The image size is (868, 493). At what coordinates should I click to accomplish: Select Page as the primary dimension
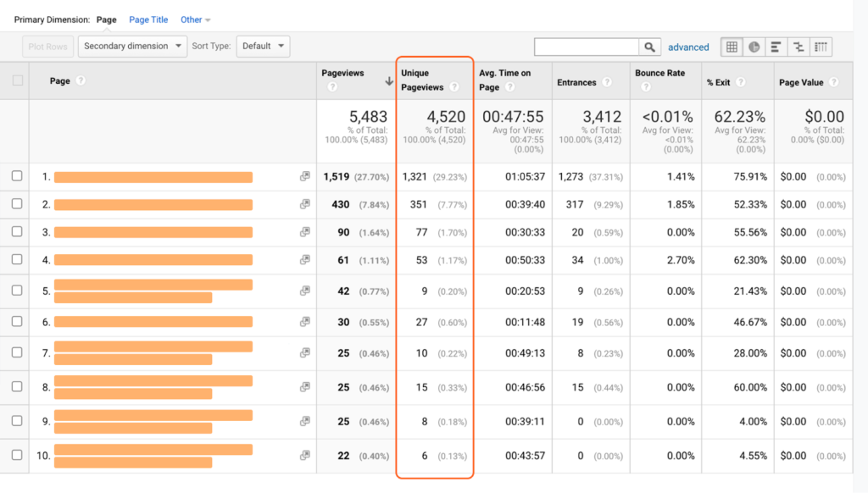[107, 19]
